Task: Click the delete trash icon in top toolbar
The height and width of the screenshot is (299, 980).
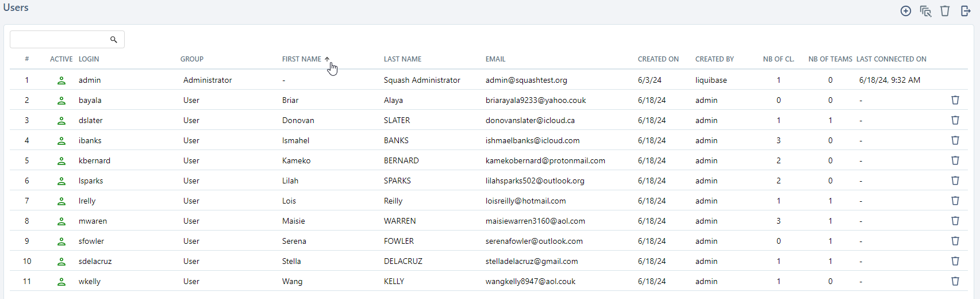Action: click(945, 11)
